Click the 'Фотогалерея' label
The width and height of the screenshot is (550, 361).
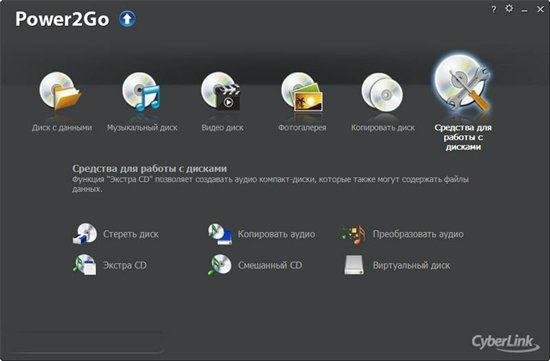302,128
